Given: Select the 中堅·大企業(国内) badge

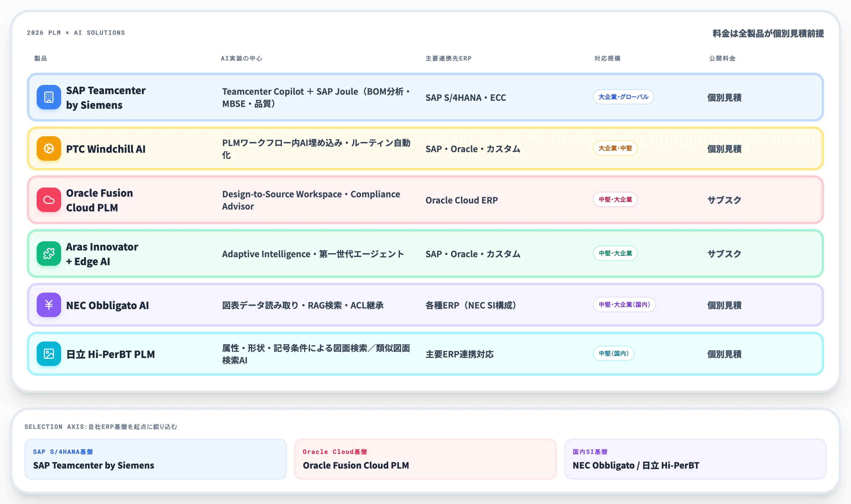Looking at the screenshot, I should (x=624, y=304).
